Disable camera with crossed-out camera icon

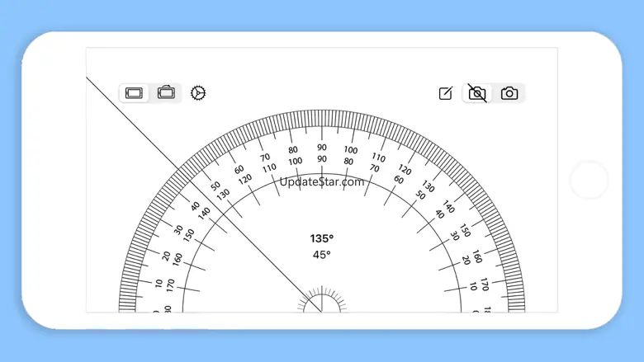(x=477, y=93)
